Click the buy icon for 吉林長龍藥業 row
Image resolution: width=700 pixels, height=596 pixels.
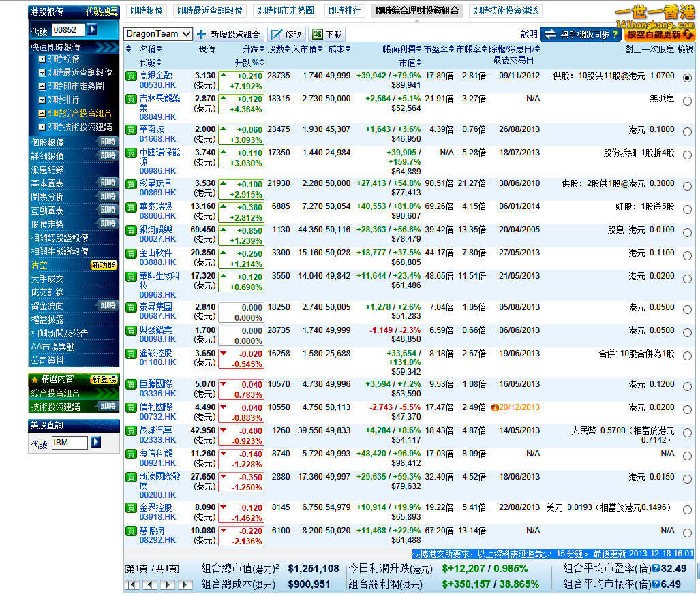point(131,99)
